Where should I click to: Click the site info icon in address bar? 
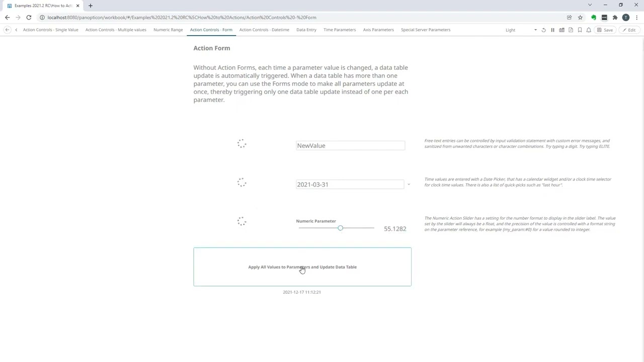42,18
